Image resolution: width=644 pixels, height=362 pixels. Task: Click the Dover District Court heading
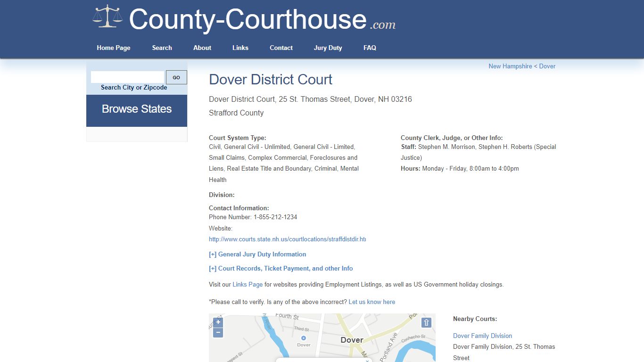point(271,80)
